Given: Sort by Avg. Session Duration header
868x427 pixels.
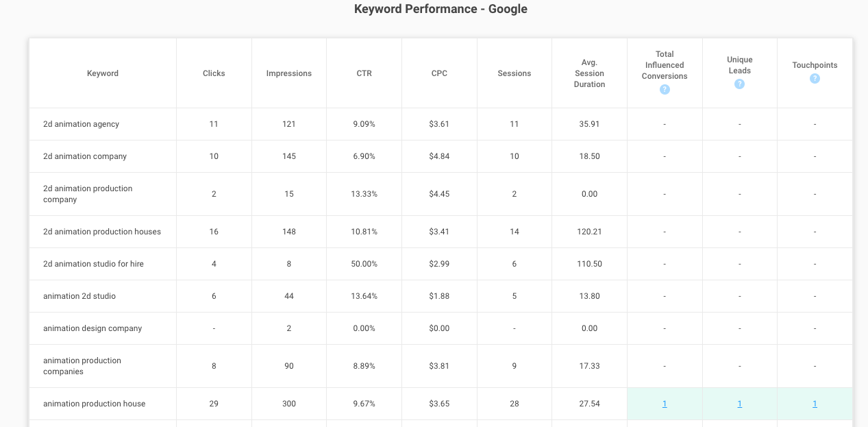Looking at the screenshot, I should pyautogui.click(x=590, y=73).
